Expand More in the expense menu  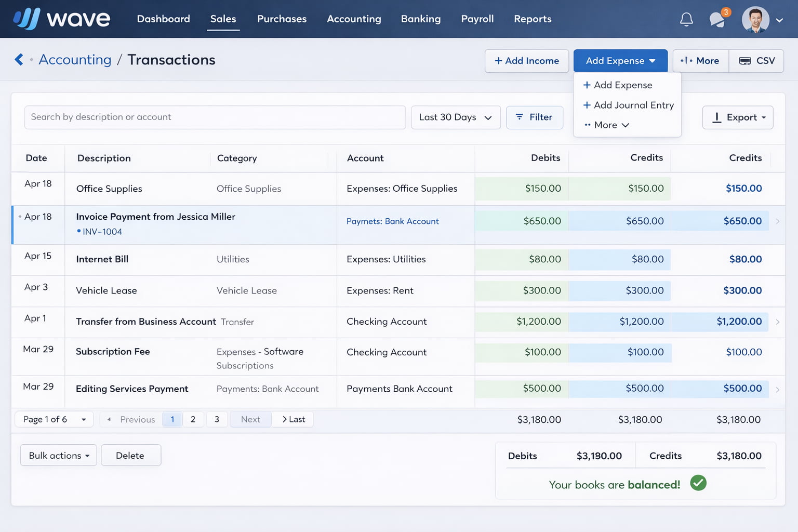pyautogui.click(x=606, y=125)
